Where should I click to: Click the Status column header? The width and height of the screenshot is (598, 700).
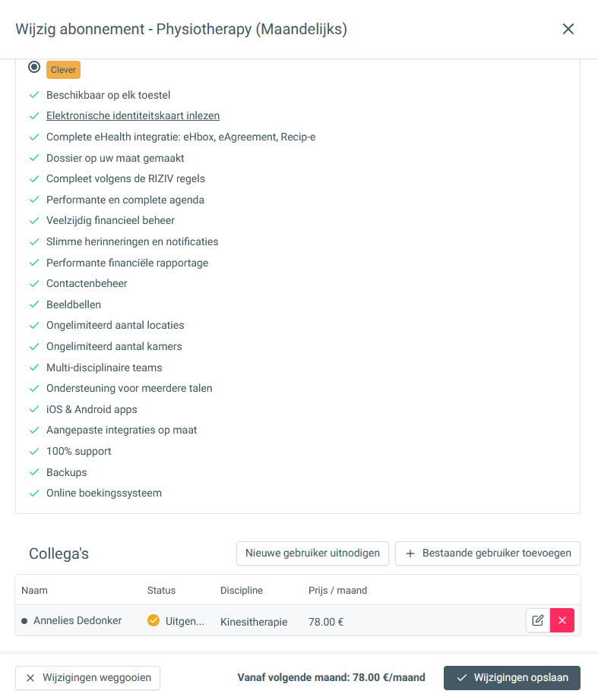pyautogui.click(x=161, y=591)
